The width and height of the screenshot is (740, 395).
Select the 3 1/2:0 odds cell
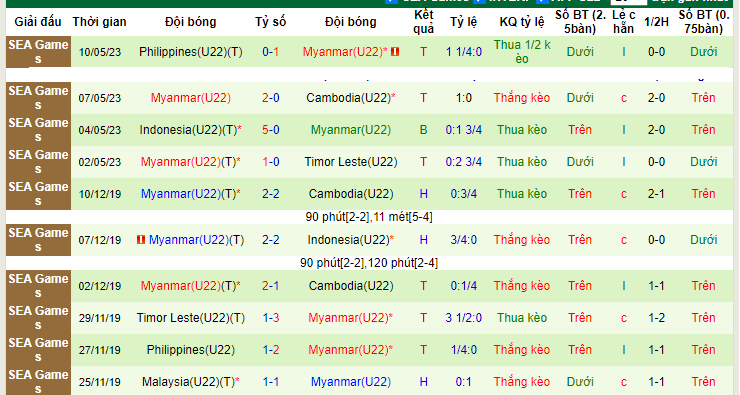[x=463, y=318]
